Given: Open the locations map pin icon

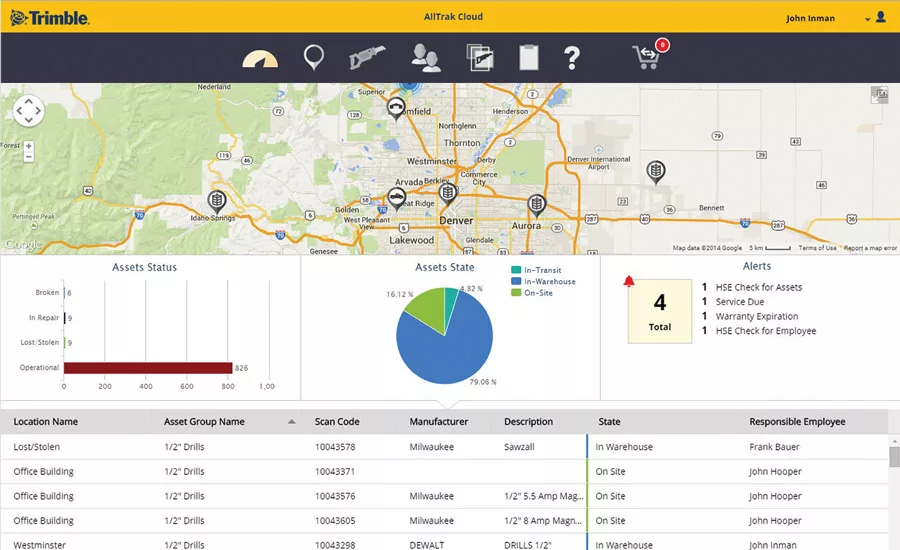Looking at the screenshot, I should point(313,57).
